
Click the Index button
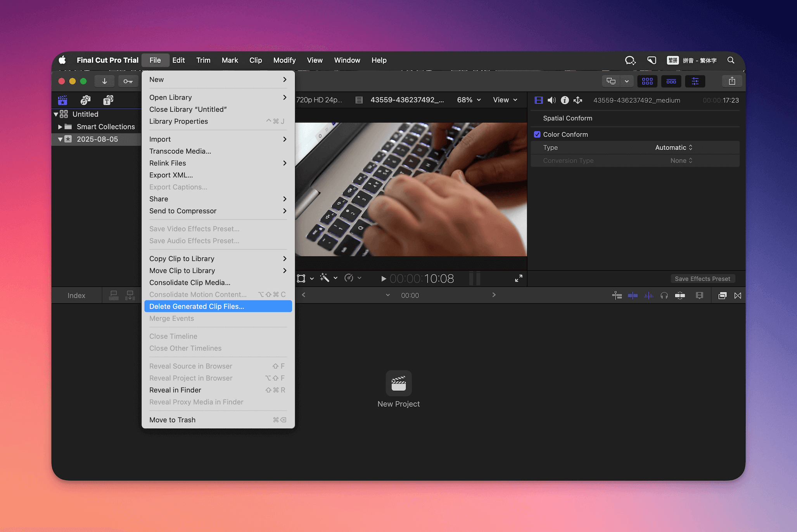click(76, 295)
